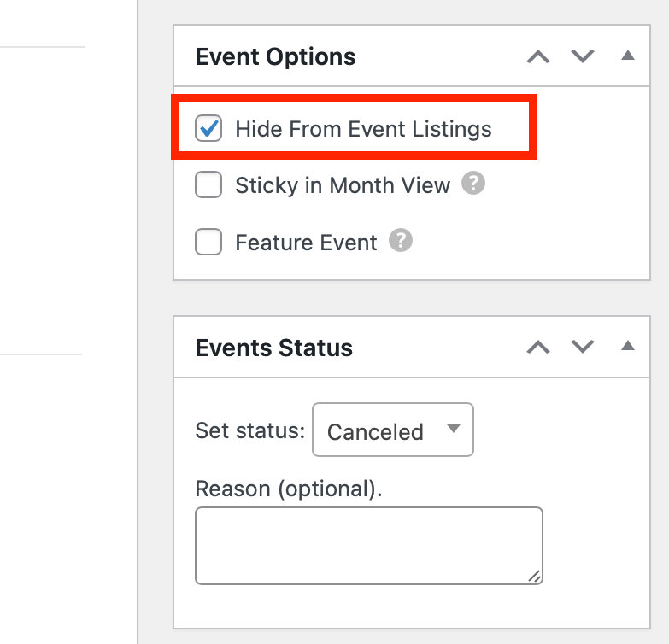Click the Feature Event label text
The height and width of the screenshot is (644, 669).
306,243
